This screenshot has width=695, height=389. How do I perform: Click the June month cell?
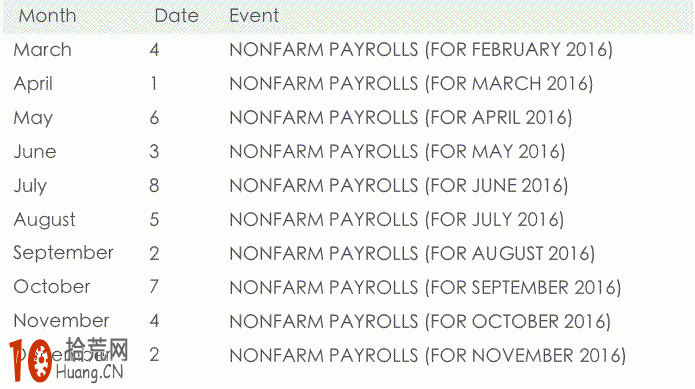[35, 152]
